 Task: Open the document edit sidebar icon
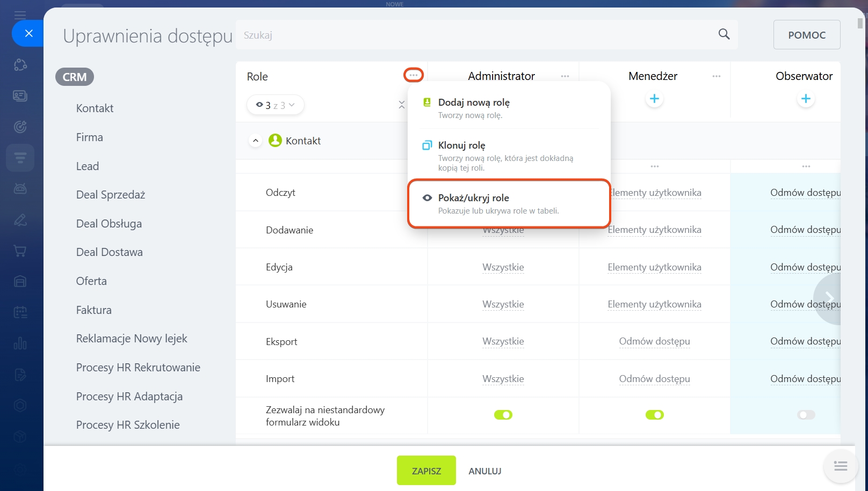point(20,375)
